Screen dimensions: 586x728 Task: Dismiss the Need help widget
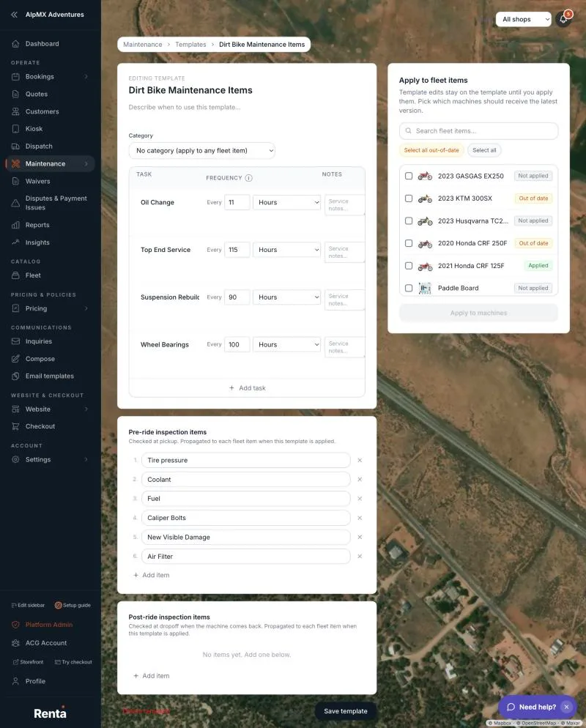point(566,707)
